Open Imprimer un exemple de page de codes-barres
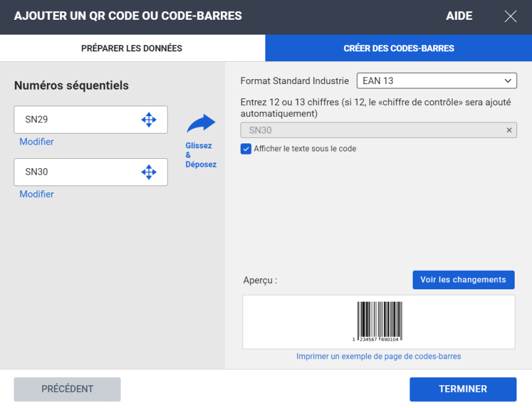532x408 pixels. click(x=378, y=356)
